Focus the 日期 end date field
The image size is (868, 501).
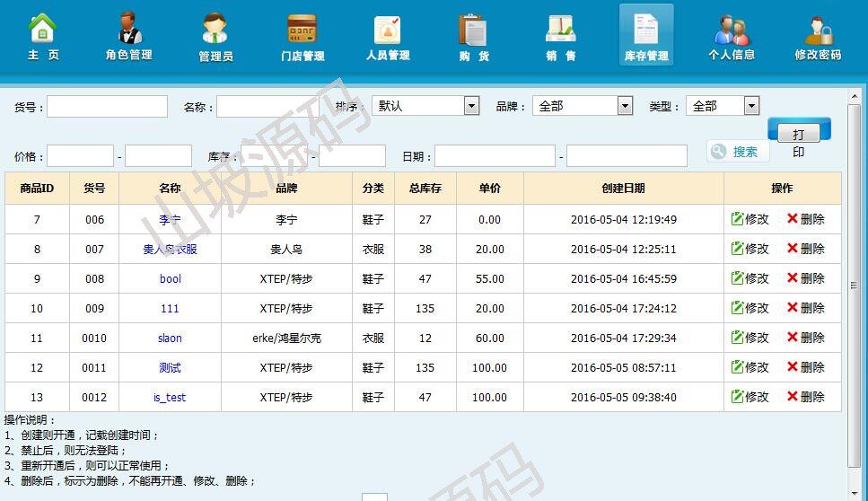click(627, 156)
